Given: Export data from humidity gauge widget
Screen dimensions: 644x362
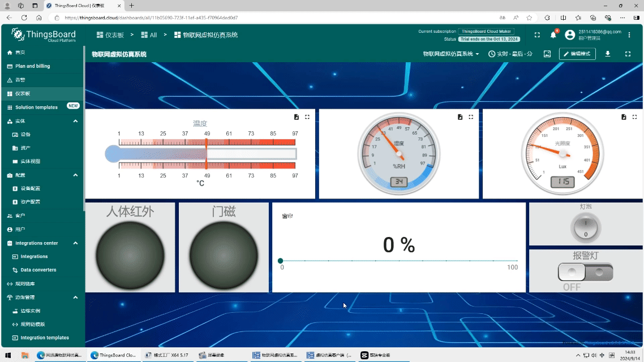Looking at the screenshot, I should point(460,117).
